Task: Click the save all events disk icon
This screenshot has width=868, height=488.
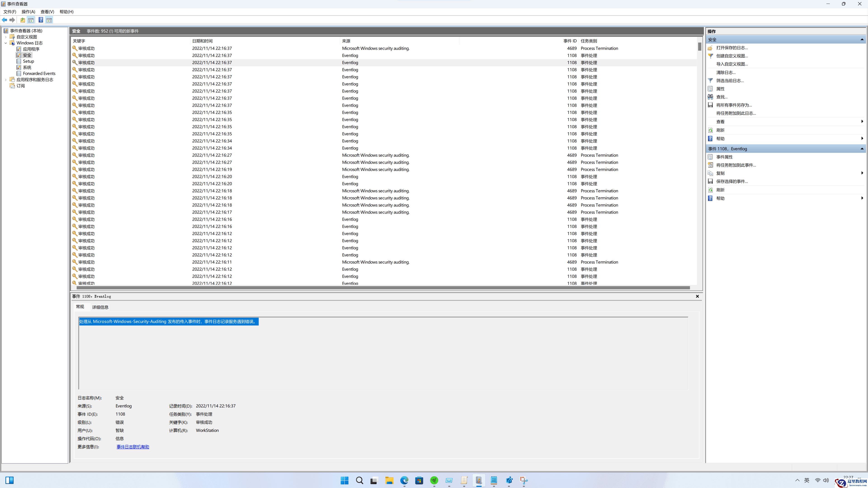Action: (x=710, y=105)
